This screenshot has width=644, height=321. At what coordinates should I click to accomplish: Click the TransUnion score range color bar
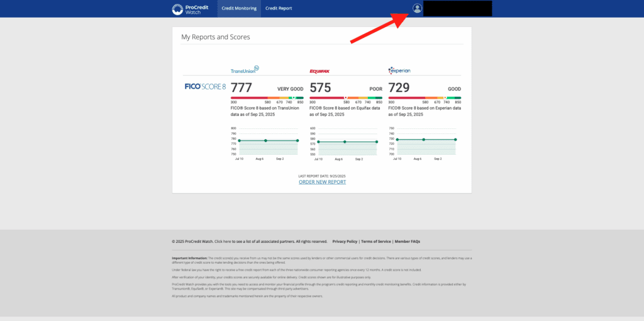click(x=267, y=98)
